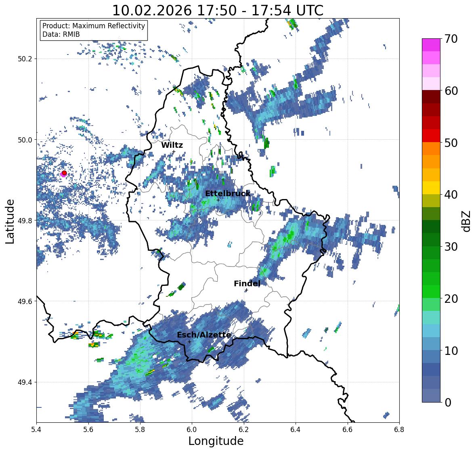Click the Wiltz station label
This screenshot has width=476, height=451.
[x=172, y=145]
